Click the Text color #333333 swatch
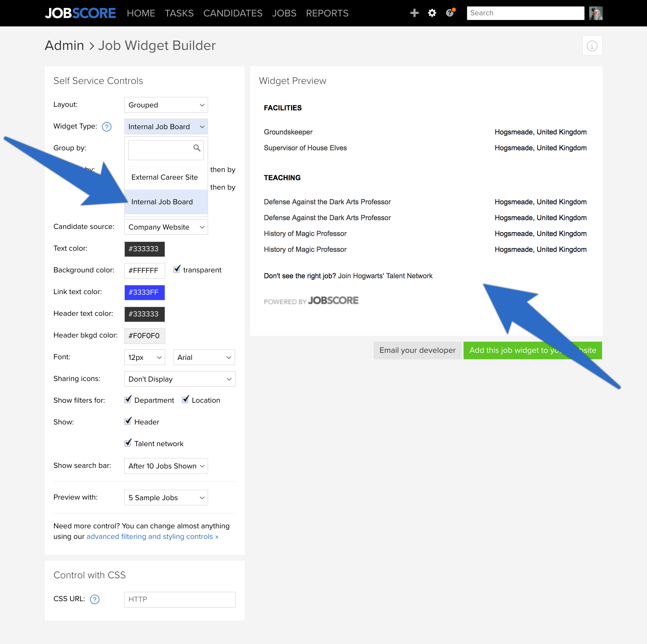Screen dimensions: 647x644 (x=145, y=249)
